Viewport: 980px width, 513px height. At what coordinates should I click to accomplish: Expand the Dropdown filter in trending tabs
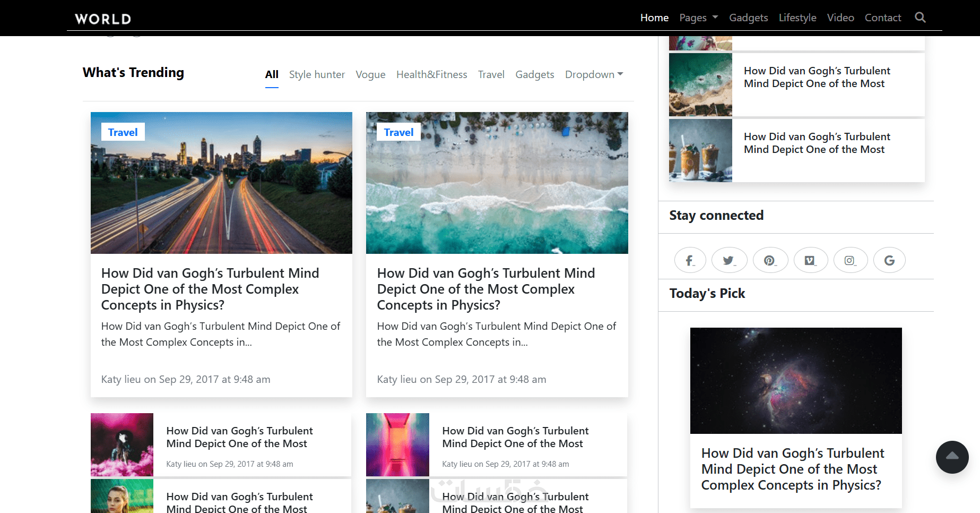(x=594, y=74)
